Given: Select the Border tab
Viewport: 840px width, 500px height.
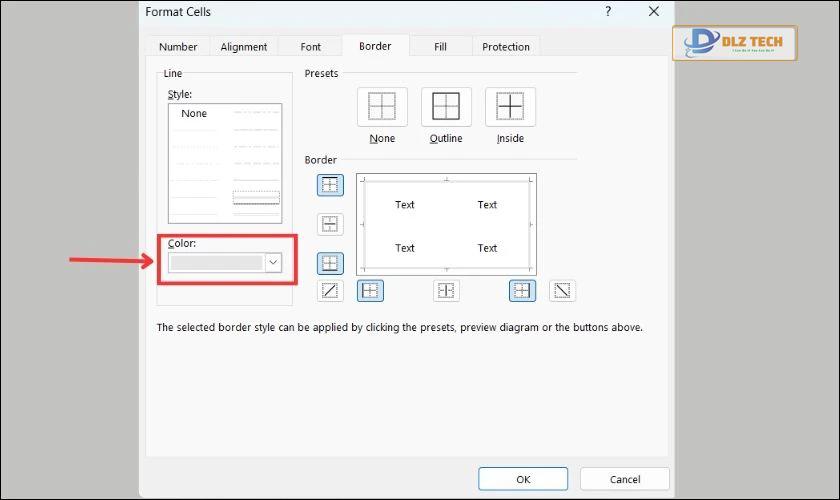Looking at the screenshot, I should click(375, 46).
